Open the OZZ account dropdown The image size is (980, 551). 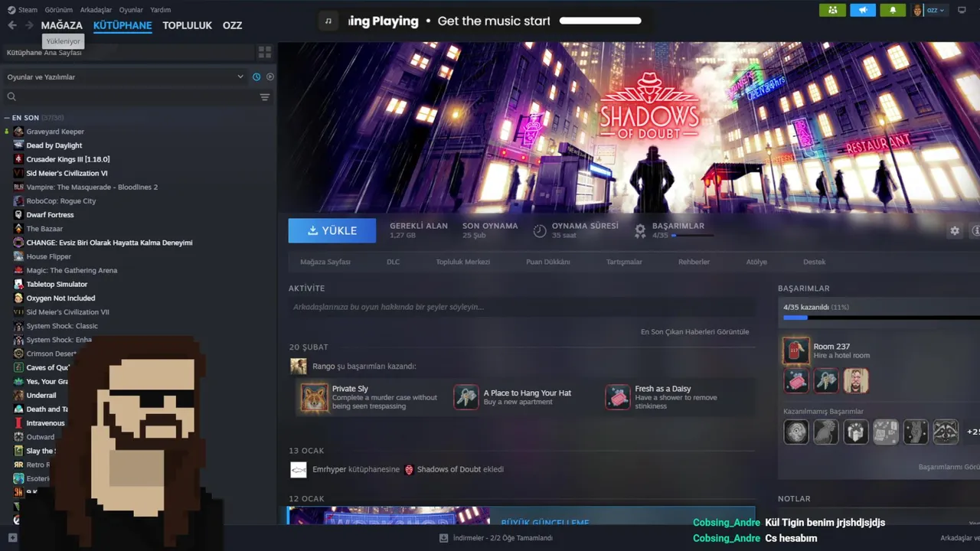(x=936, y=10)
